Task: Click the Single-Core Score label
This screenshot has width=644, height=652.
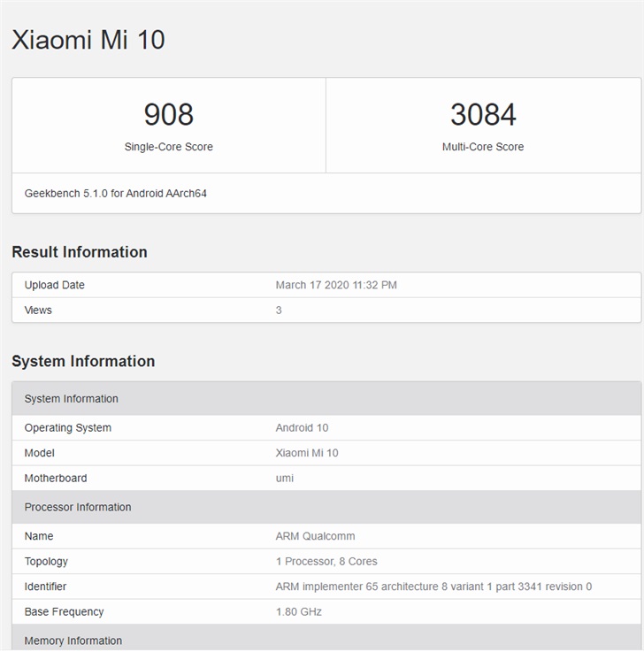Action: 168,147
